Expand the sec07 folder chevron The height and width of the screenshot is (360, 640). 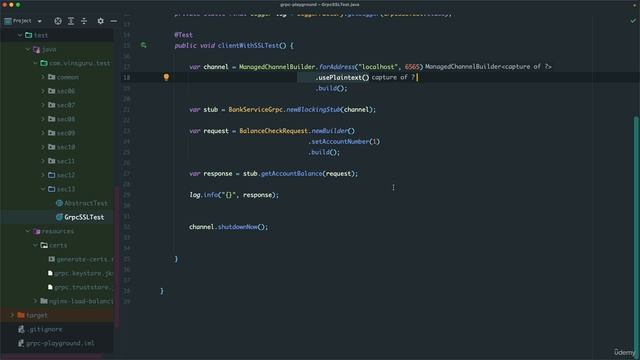(43, 105)
